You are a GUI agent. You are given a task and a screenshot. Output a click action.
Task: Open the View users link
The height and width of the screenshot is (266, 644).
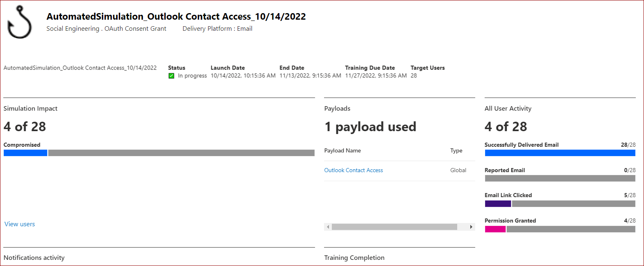tap(20, 224)
